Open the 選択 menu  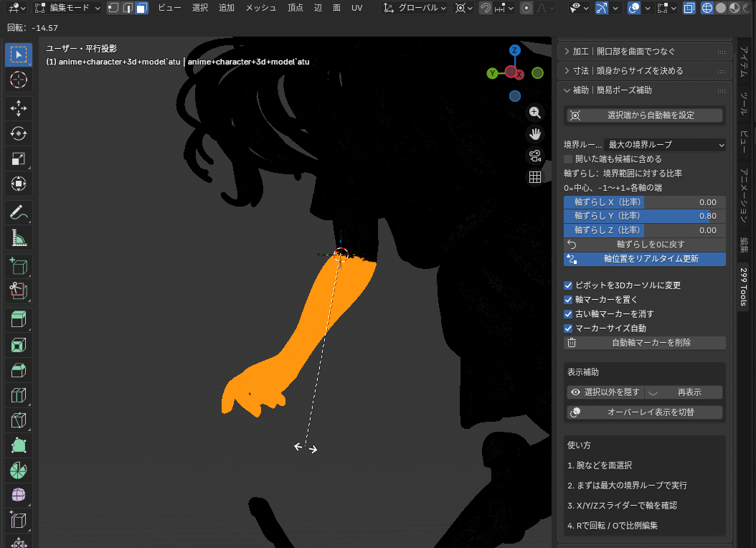200,8
